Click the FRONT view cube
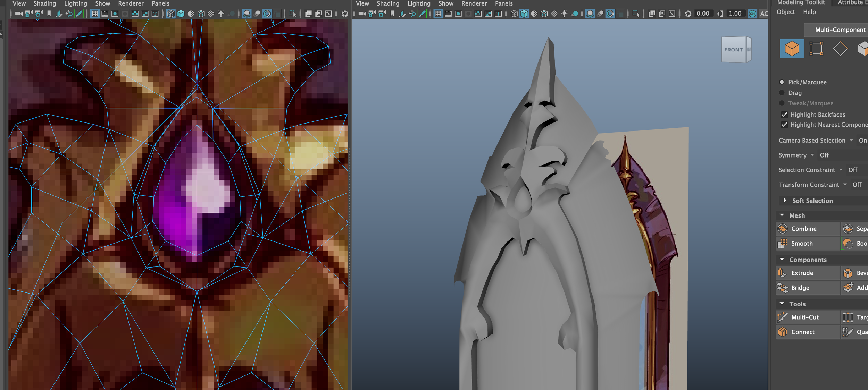Viewport: 868px width, 390px height. pyautogui.click(x=734, y=50)
